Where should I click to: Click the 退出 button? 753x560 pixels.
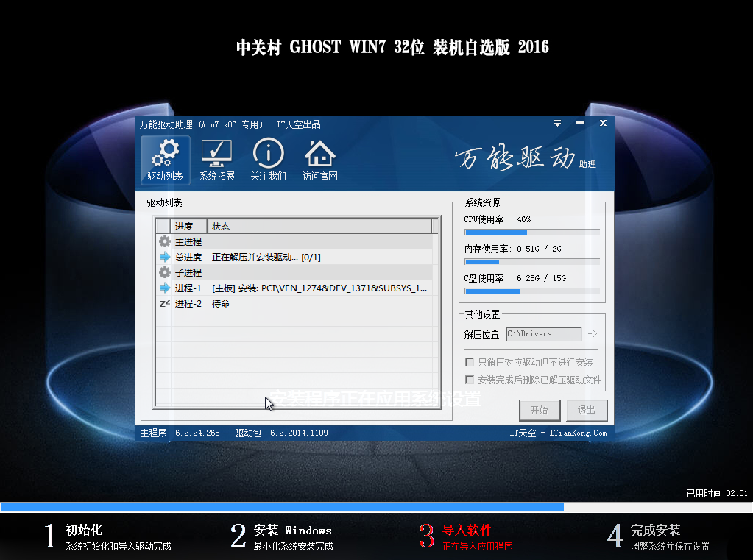pyautogui.click(x=587, y=410)
